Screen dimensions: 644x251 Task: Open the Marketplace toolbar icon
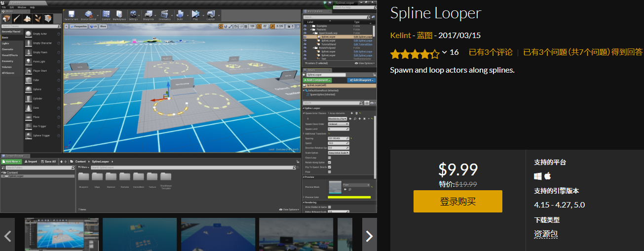coord(119,14)
